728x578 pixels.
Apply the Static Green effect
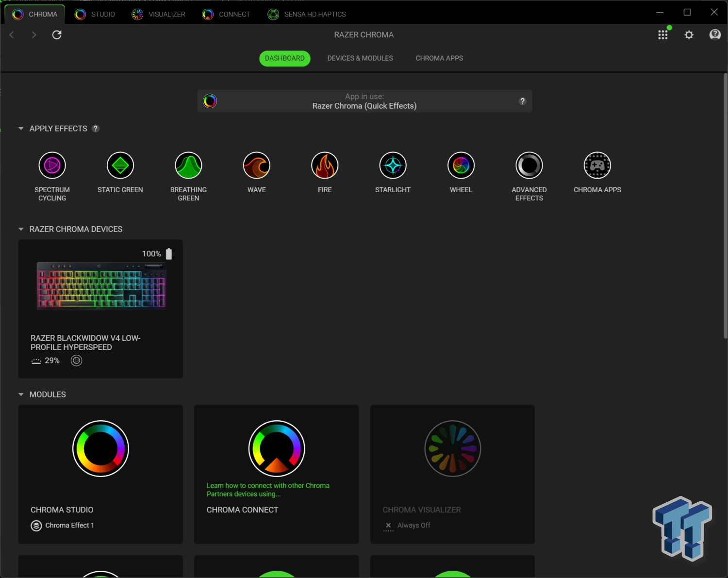point(120,165)
